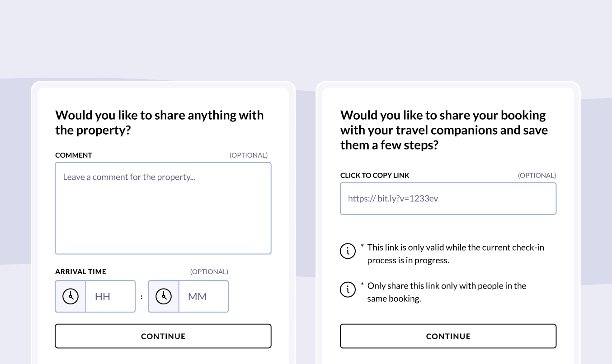Click the share booking with travel companions heading
612x364 pixels.
(x=444, y=130)
